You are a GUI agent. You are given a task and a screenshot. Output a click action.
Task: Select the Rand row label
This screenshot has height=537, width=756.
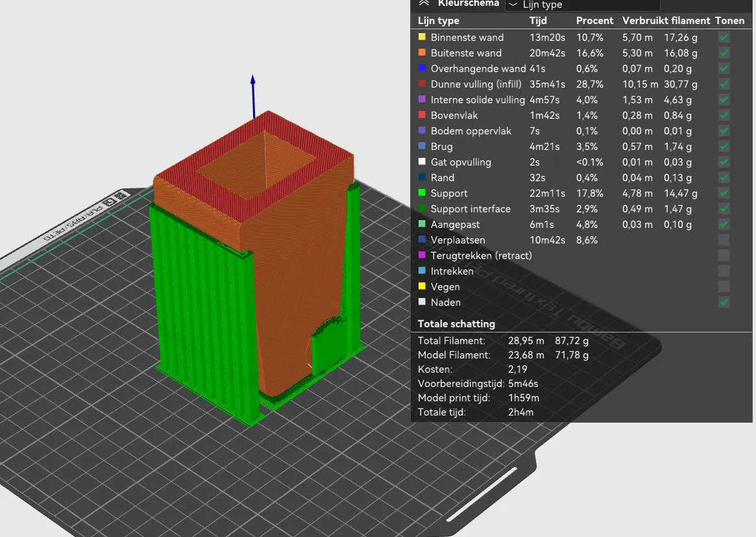(442, 177)
